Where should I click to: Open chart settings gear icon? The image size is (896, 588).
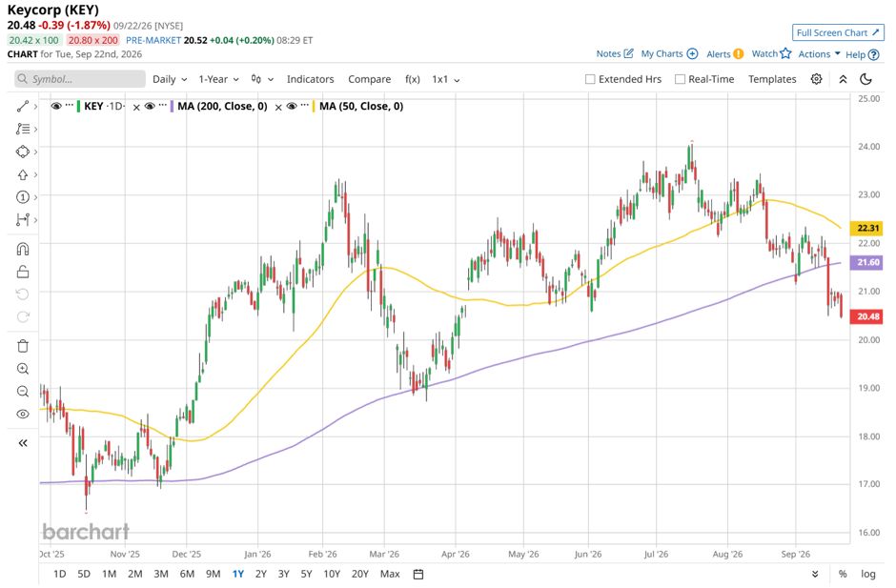(817, 79)
